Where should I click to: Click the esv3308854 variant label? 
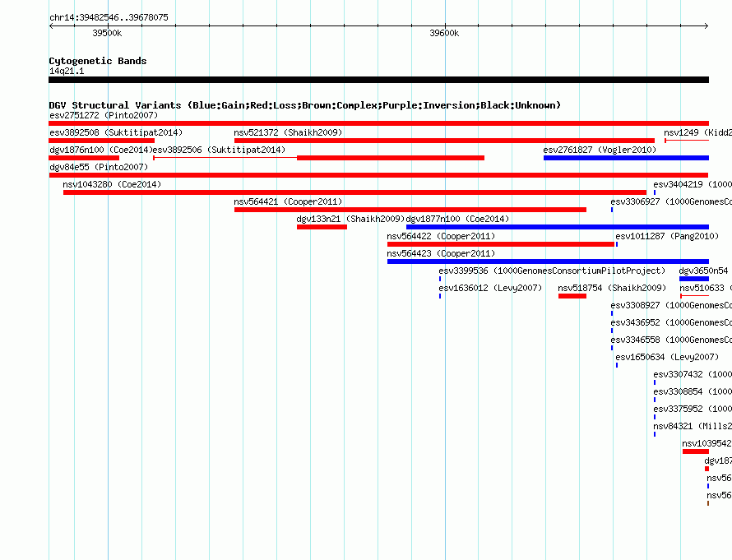coord(693,391)
